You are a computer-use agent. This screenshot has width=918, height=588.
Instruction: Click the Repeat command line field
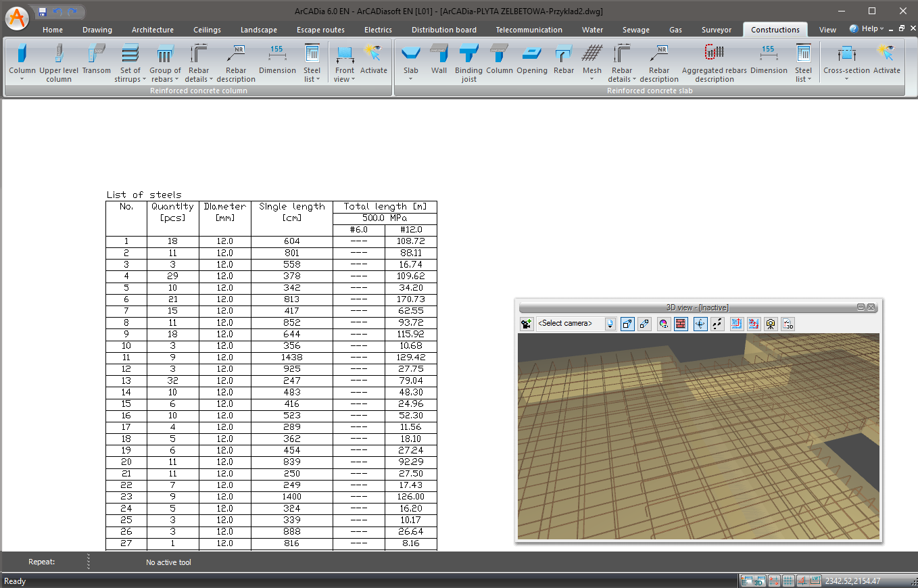click(x=42, y=562)
